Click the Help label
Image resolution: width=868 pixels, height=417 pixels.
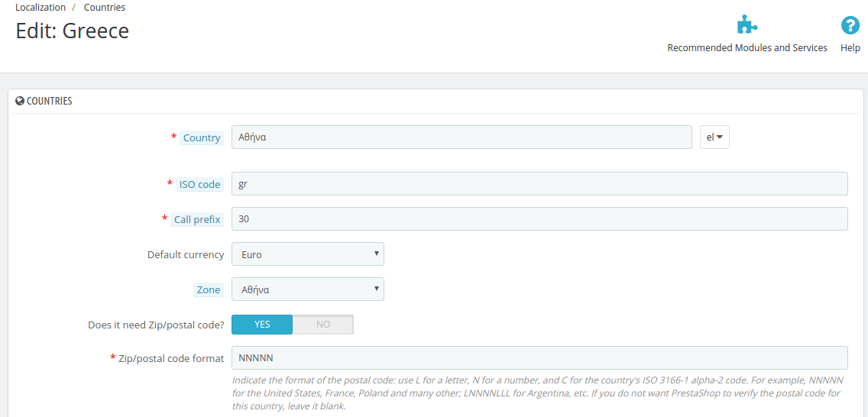point(850,48)
